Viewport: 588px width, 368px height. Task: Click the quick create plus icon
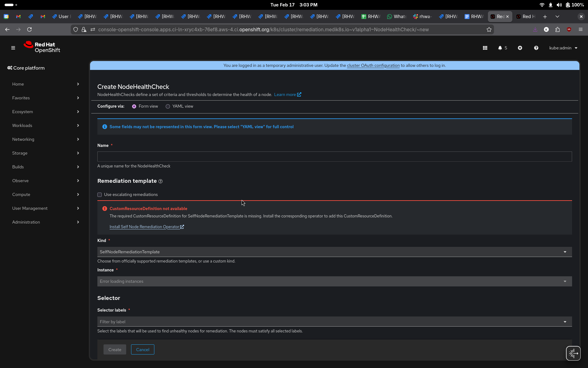click(520, 48)
